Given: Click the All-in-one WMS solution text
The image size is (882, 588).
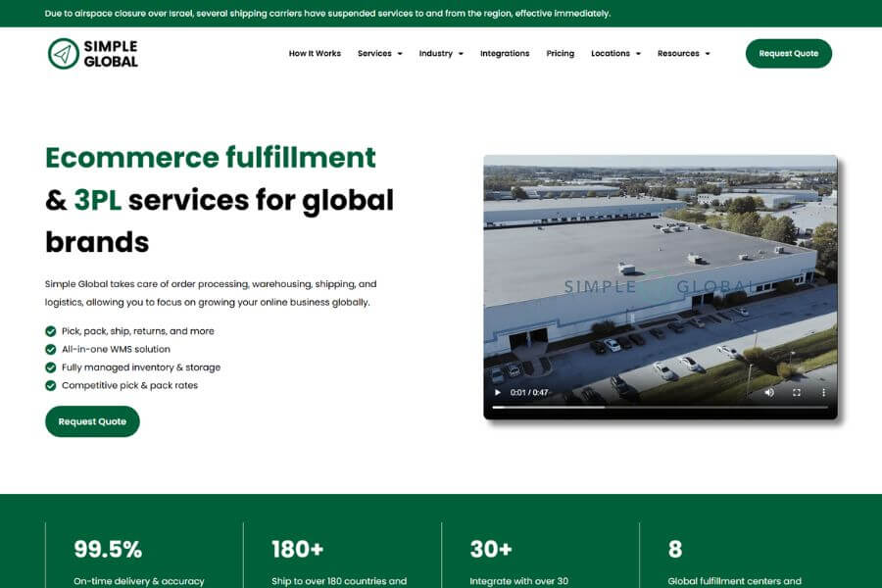Looking at the screenshot, I should [x=116, y=349].
